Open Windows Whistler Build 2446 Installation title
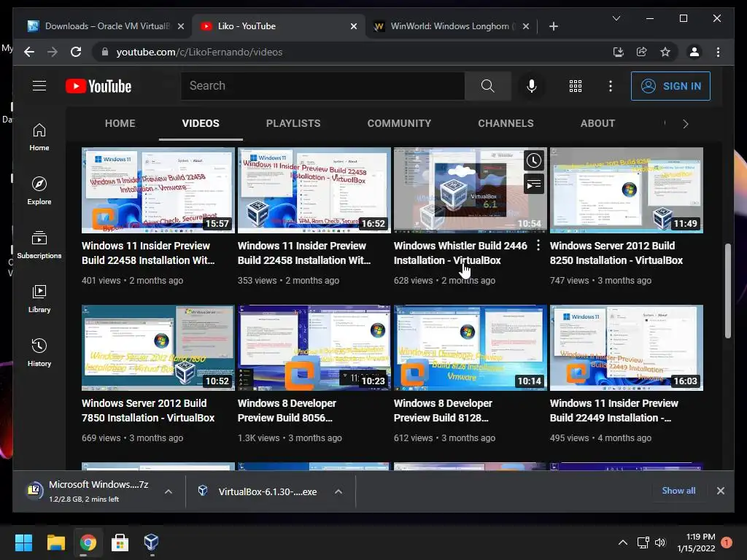747x560 pixels. click(460, 253)
